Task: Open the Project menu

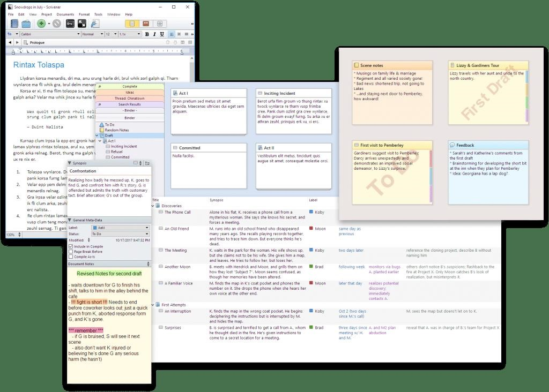Action: point(47,14)
